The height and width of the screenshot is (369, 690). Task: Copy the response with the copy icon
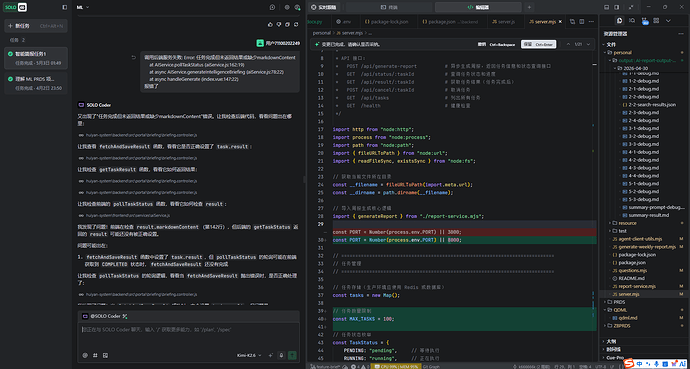287,24
